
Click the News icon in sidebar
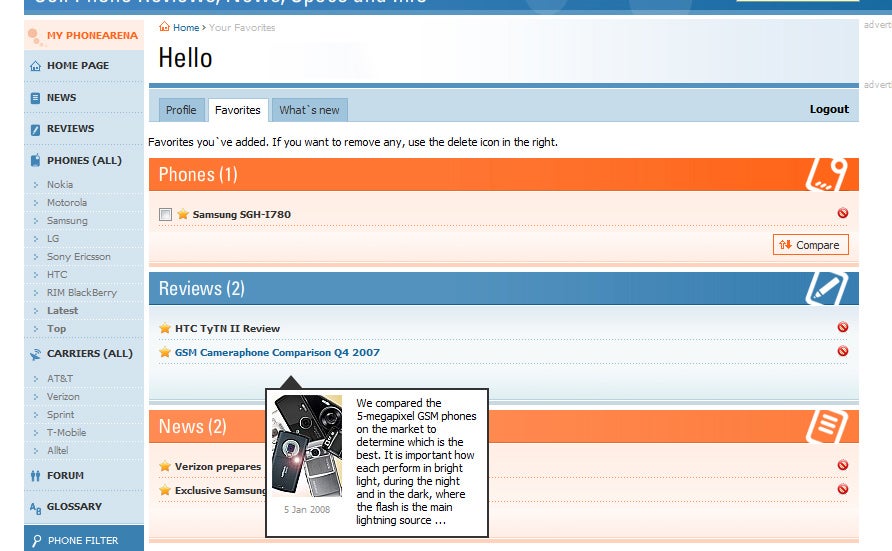pyautogui.click(x=35, y=98)
